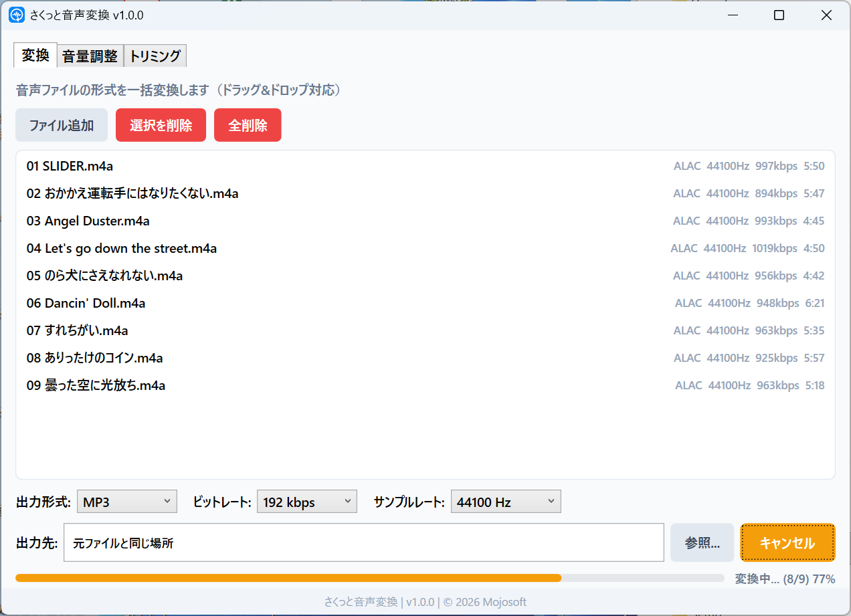Open the 出力形式 MP3 dropdown
This screenshot has height=616, width=851.
(127, 502)
